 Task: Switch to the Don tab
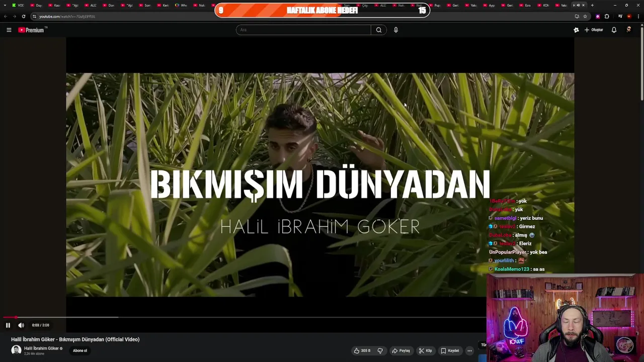(109, 5)
